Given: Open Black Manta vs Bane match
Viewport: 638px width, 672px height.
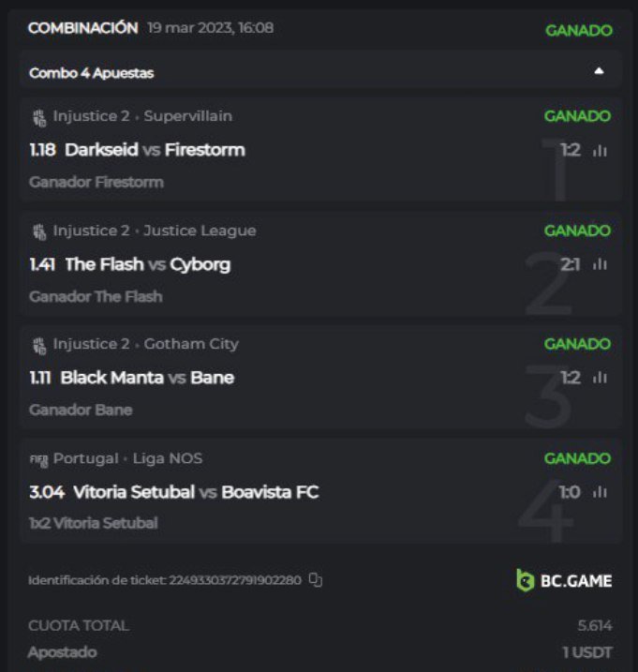Looking at the screenshot, I should (x=147, y=378).
